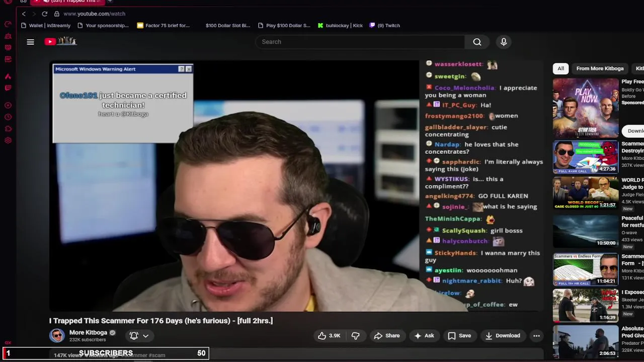Viewport: 644px width, 362px height.
Task: Open Factor 75 brief bookmark
Action: pyautogui.click(x=164, y=26)
